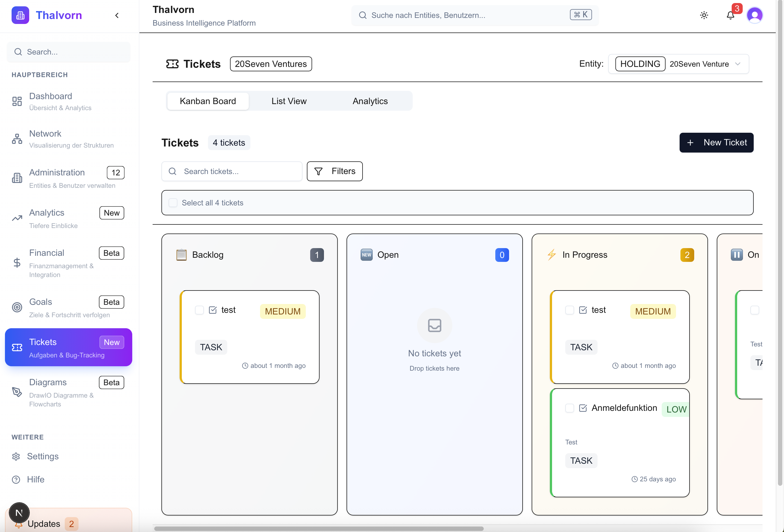Switch to the List View tab
The width and height of the screenshot is (784, 532).
pos(289,101)
